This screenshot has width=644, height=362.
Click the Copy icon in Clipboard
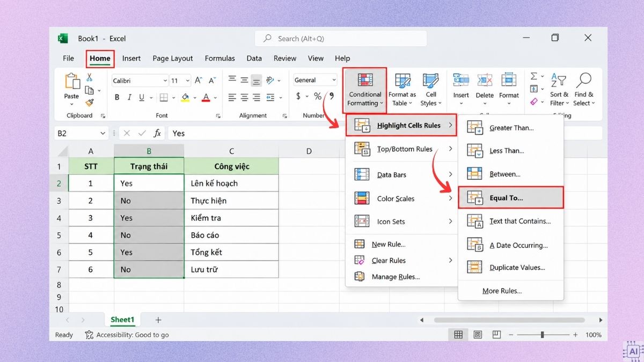tap(89, 90)
